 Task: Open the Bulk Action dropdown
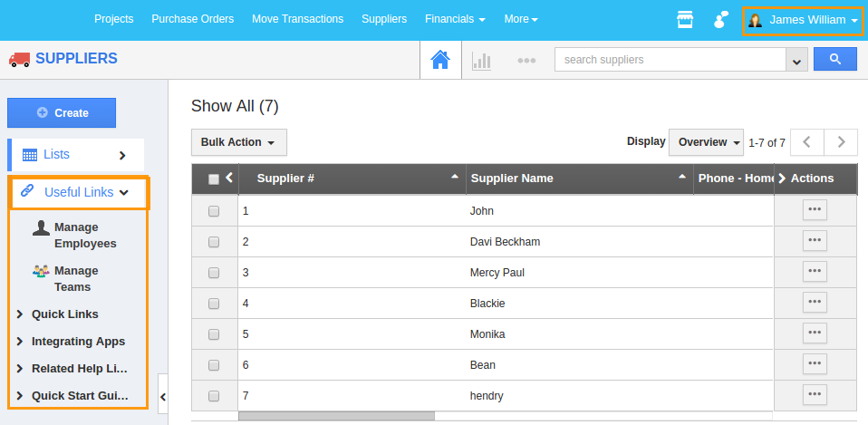click(x=238, y=142)
